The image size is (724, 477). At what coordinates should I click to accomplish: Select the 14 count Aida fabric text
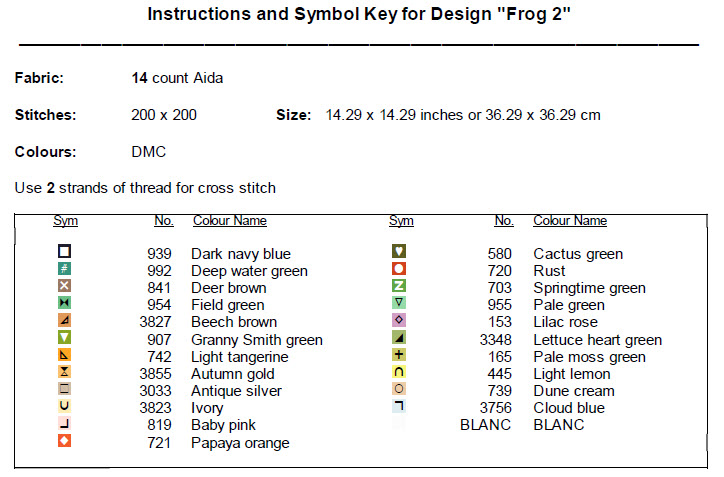177,77
